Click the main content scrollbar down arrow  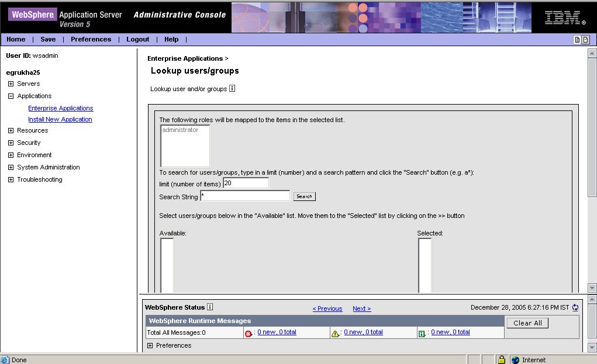pos(592,287)
